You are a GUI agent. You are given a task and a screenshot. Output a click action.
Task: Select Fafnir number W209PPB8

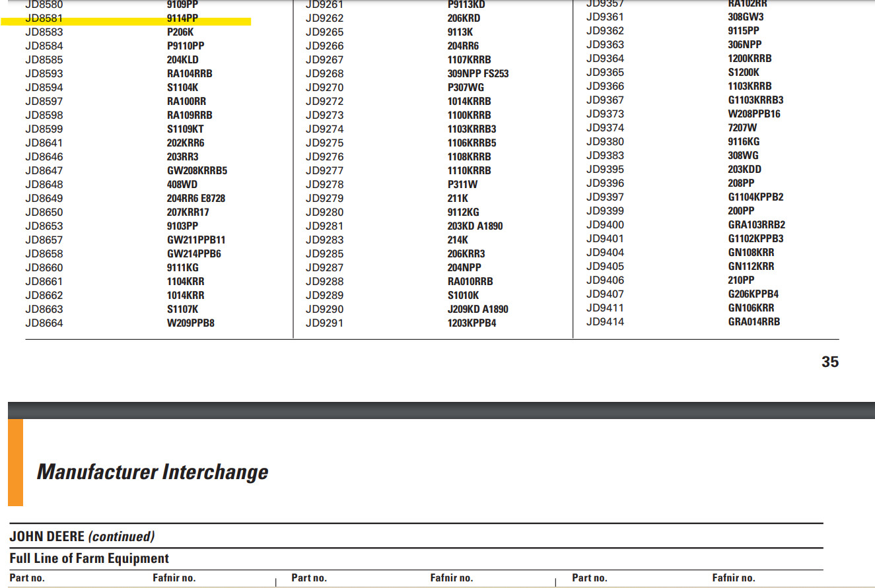pos(191,323)
